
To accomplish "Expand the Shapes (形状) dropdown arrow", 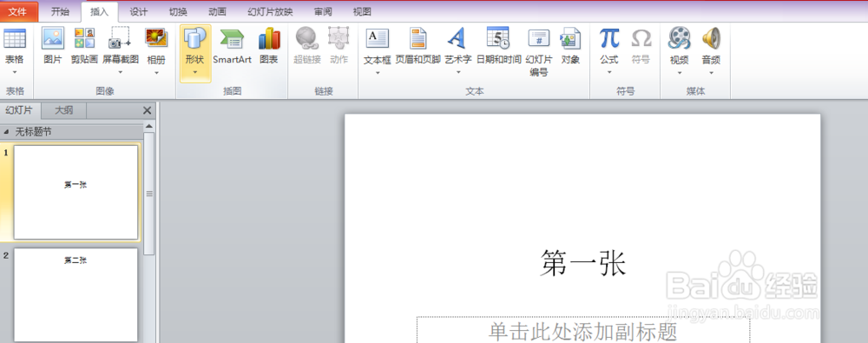I will click(194, 72).
